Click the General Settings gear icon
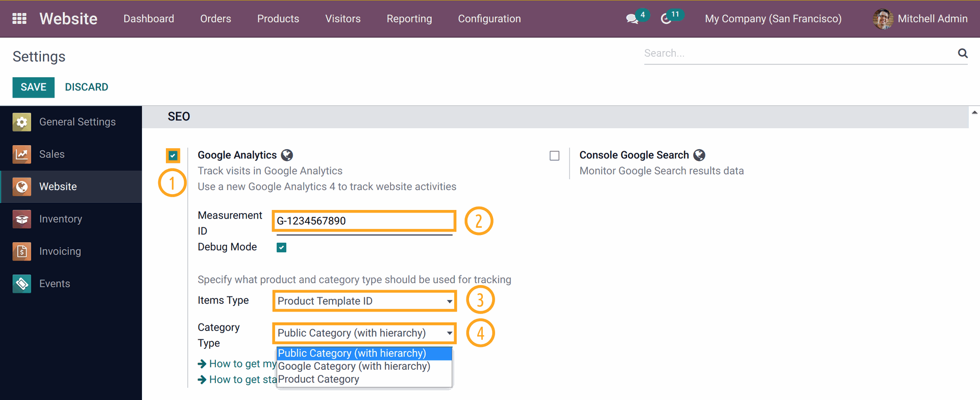This screenshot has width=980, height=400. (22, 122)
